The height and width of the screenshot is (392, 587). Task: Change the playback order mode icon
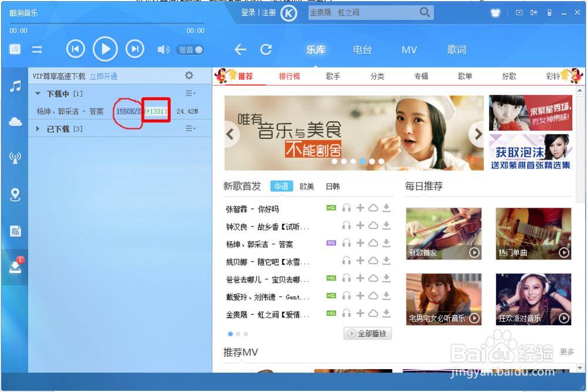coord(36,49)
